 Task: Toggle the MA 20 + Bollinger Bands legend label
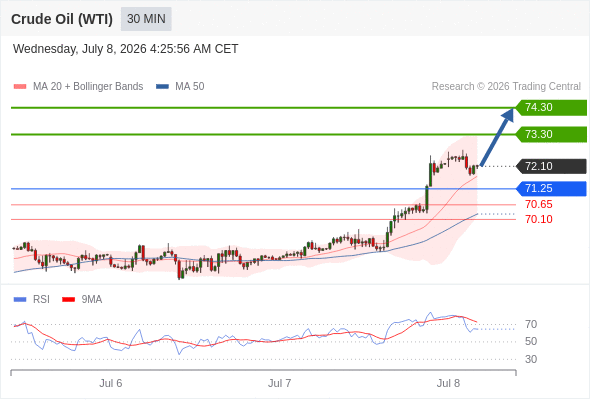point(88,87)
